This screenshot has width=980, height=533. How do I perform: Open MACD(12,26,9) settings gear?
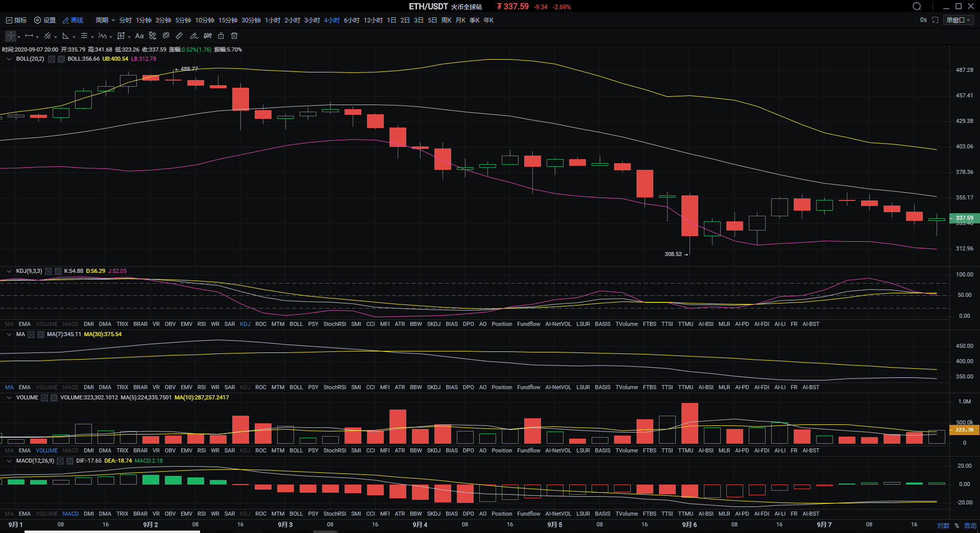pyautogui.click(x=60, y=461)
